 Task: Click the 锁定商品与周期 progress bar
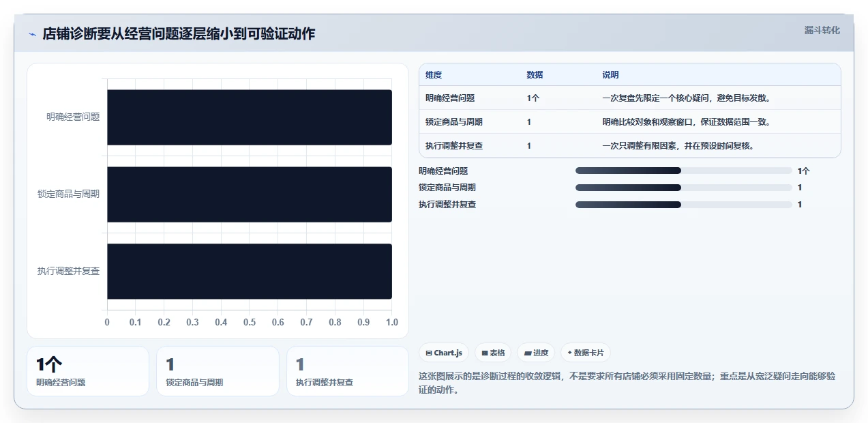coord(684,188)
